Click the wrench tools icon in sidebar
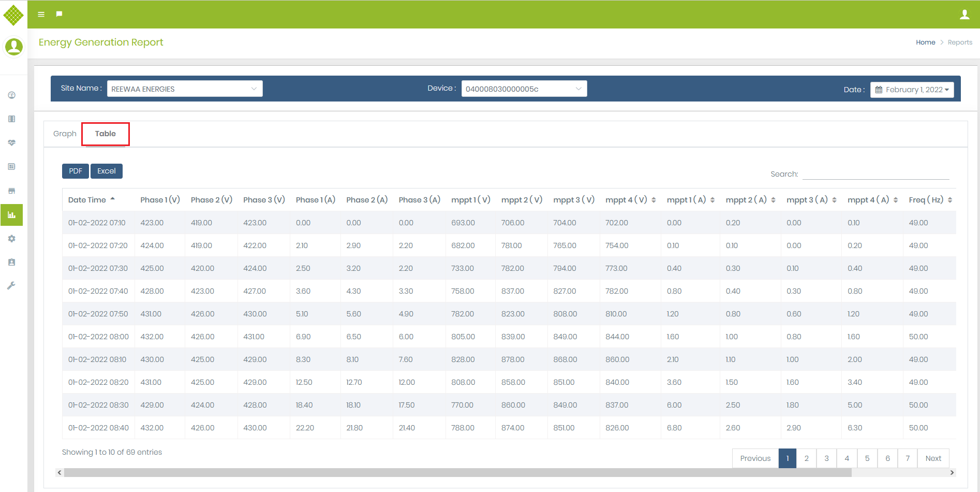This screenshot has width=980, height=492. pyautogui.click(x=11, y=286)
